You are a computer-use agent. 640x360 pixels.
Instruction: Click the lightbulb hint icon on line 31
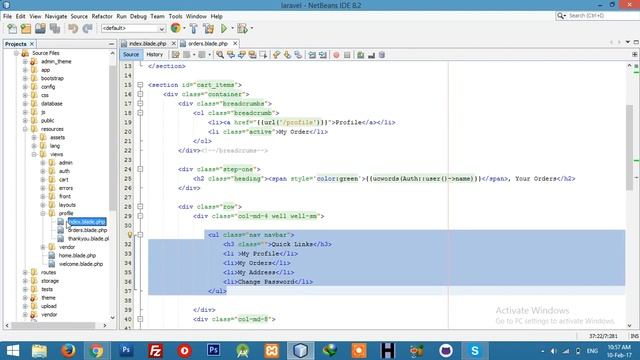tap(130, 235)
